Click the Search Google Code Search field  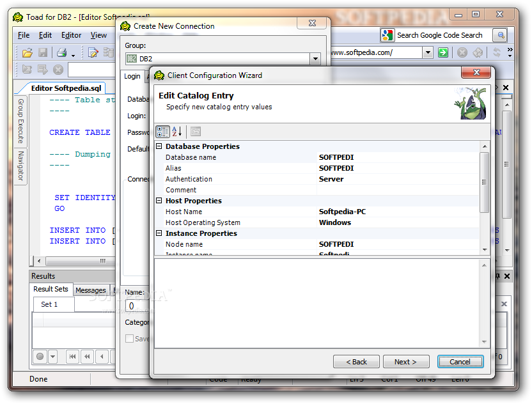[x=442, y=35]
